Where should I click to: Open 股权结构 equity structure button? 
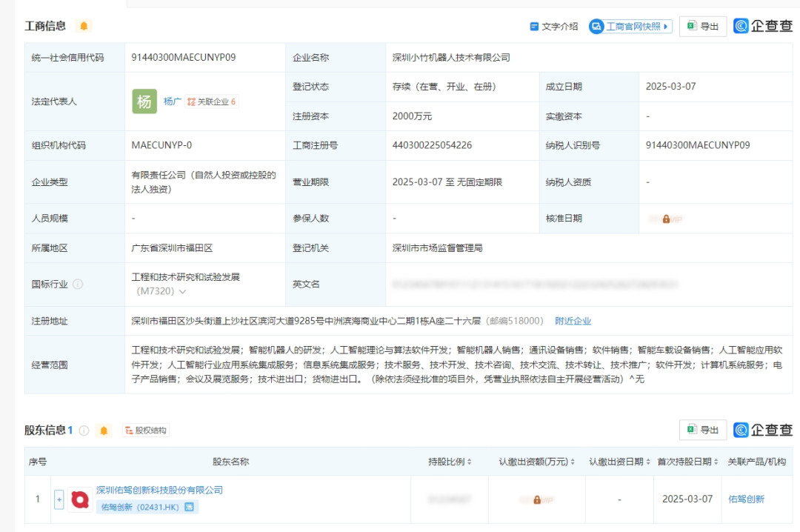pyautogui.click(x=146, y=430)
